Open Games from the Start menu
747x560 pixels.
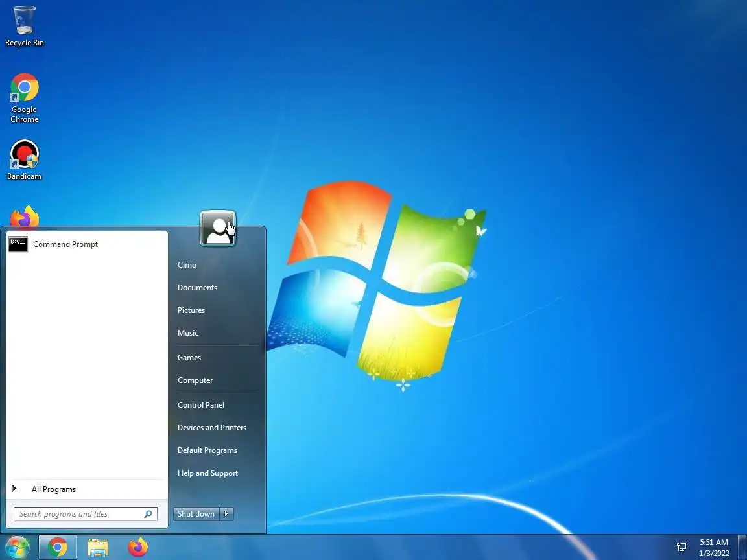[189, 358]
